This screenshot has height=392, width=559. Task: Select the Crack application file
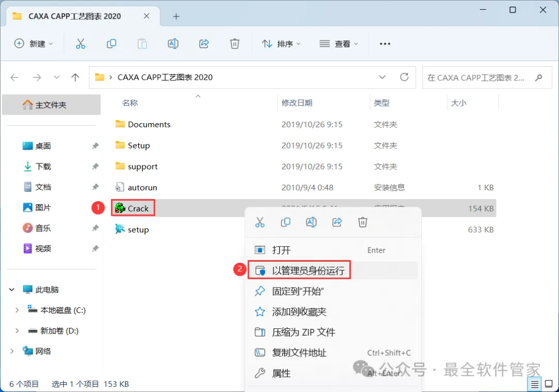tap(138, 208)
